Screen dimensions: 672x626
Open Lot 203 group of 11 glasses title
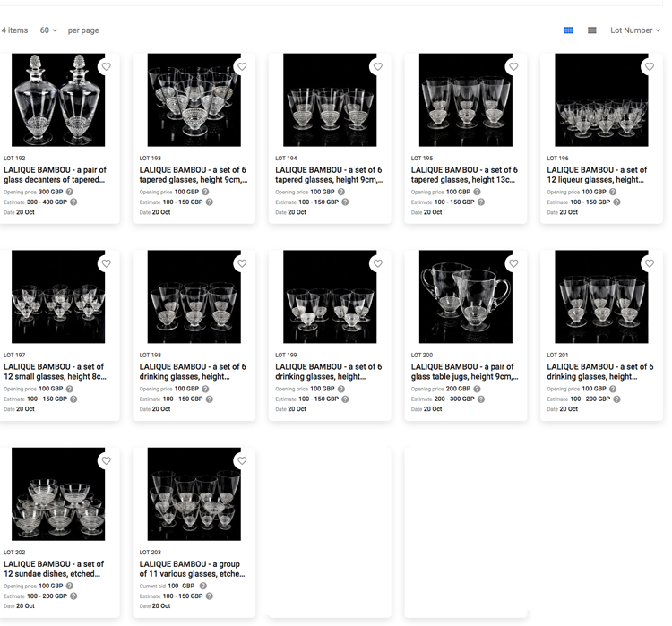[192, 569]
